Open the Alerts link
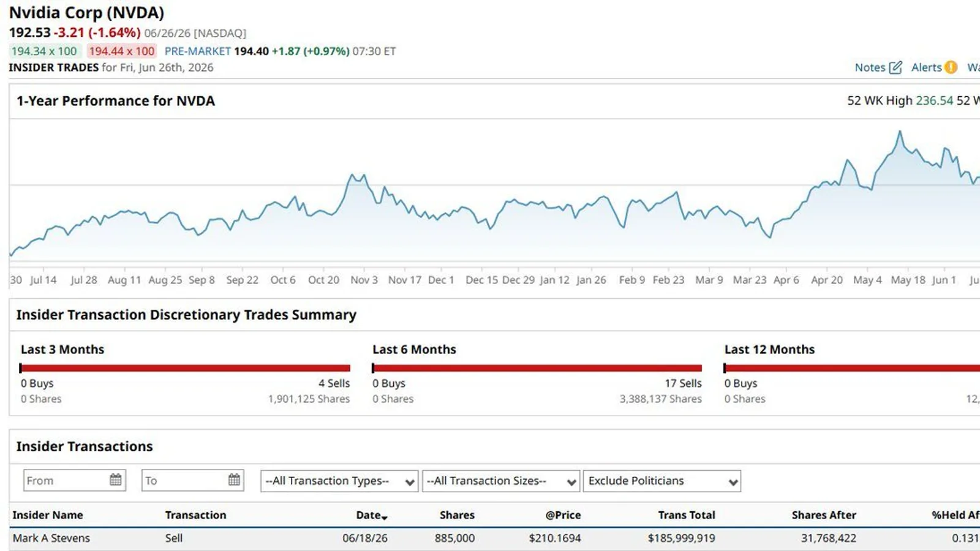 [x=927, y=67]
